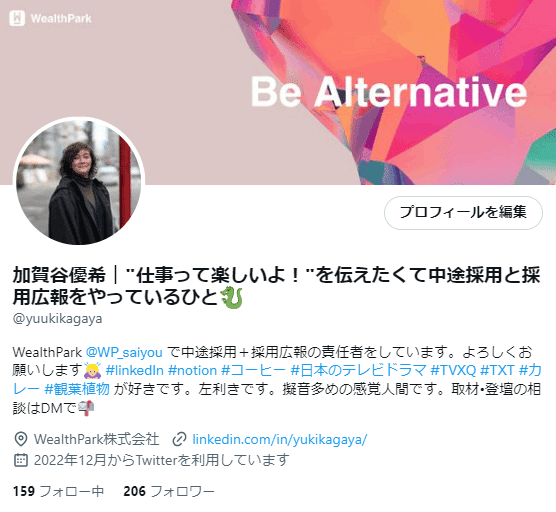Open linkedin.com/in/yukikagaya/ profile link
This screenshot has height=512, width=556.
pyautogui.click(x=280, y=440)
